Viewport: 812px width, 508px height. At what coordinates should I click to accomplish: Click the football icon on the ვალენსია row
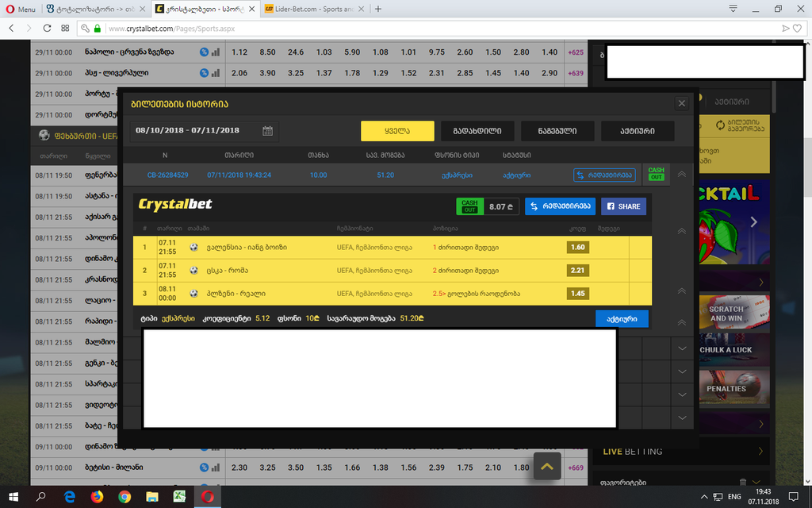(x=193, y=248)
